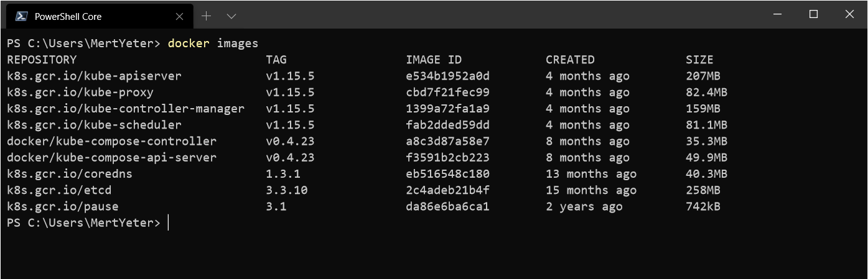
Task: Click the empty title bar area beside tabs
Action: click(x=498, y=14)
